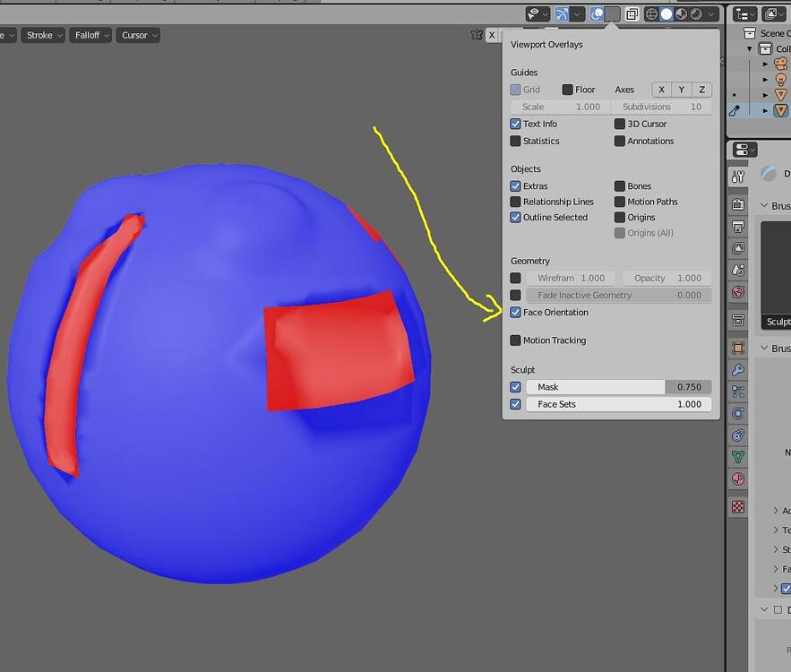Click the Mask opacity slider
Viewport: 791px width, 672px height.
tap(618, 387)
